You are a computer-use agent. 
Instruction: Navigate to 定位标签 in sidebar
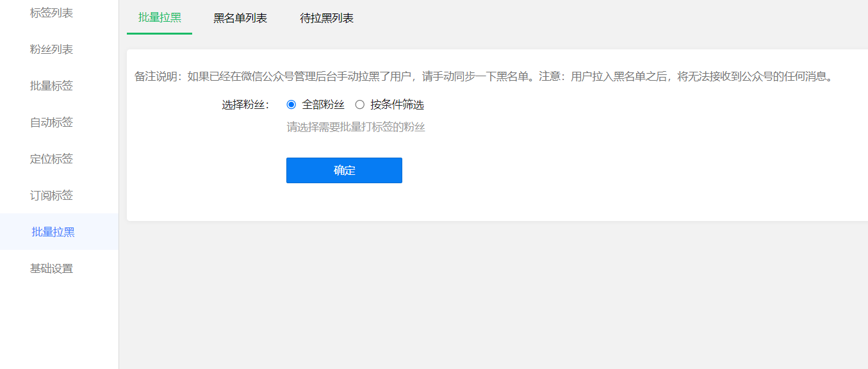coord(51,159)
